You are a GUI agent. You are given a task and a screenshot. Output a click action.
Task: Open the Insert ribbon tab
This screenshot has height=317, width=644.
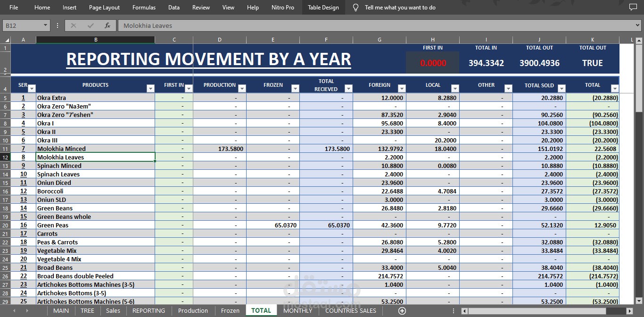click(69, 8)
